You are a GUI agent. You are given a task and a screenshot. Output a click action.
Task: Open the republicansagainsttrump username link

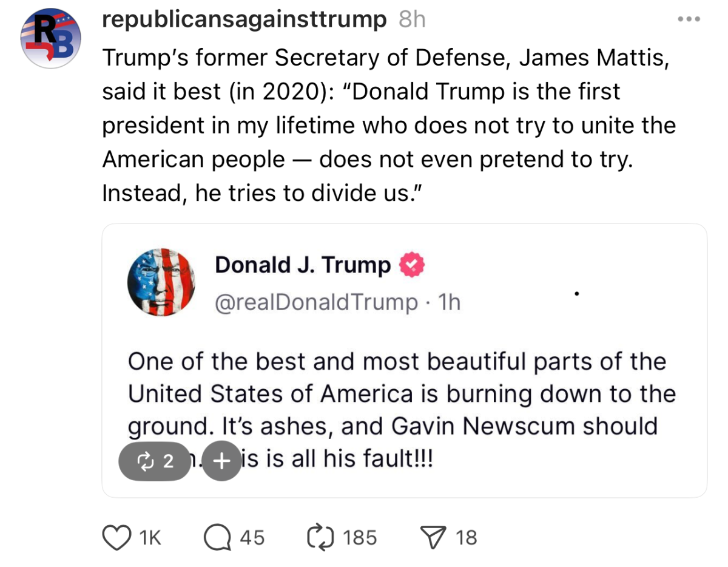(x=244, y=20)
